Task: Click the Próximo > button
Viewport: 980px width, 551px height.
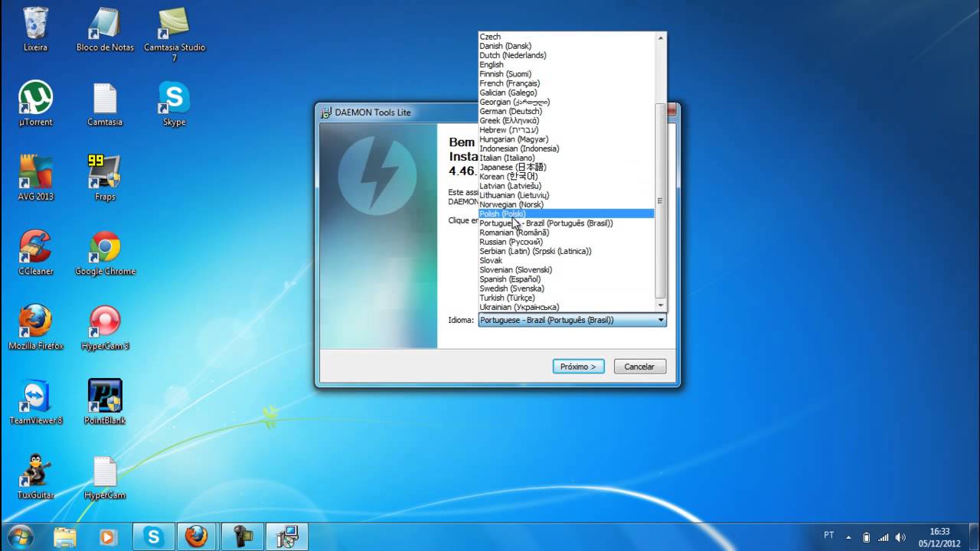Action: pyautogui.click(x=579, y=367)
